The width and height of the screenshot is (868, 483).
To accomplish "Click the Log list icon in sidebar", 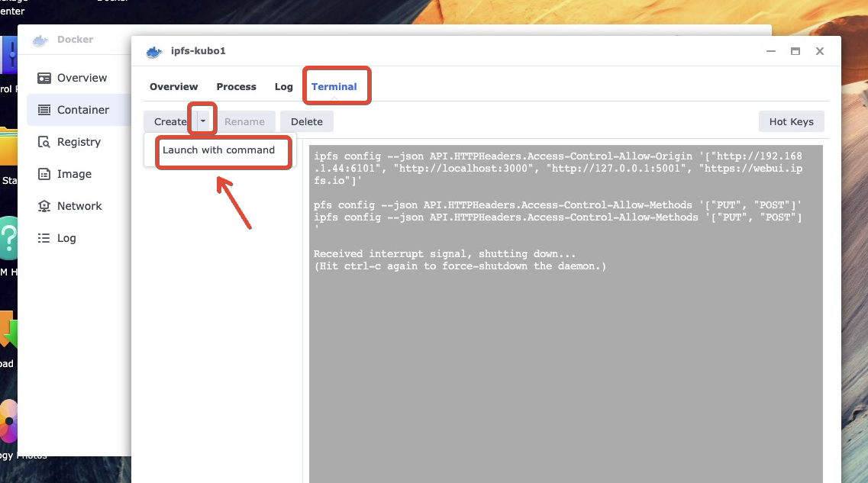I will coord(44,238).
